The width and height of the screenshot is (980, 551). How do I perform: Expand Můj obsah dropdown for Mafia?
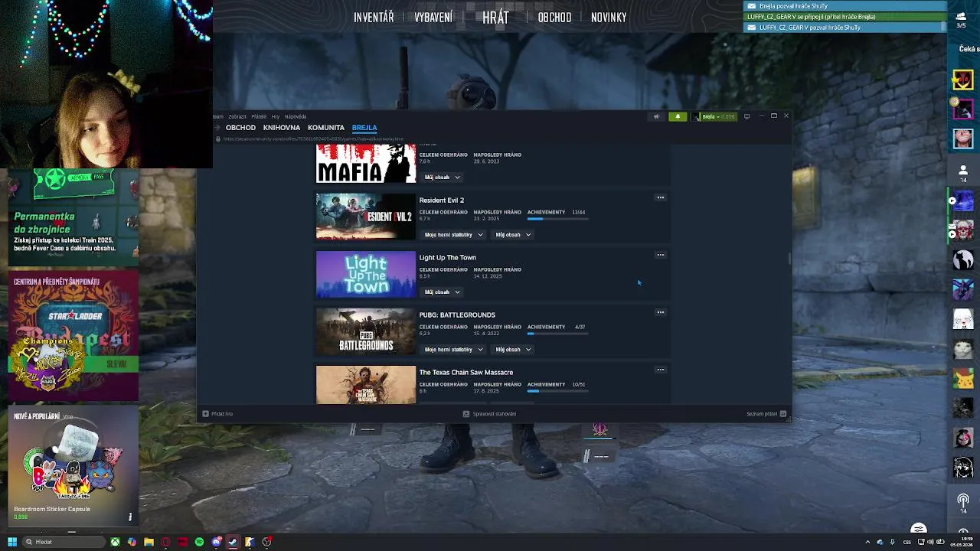(443, 178)
